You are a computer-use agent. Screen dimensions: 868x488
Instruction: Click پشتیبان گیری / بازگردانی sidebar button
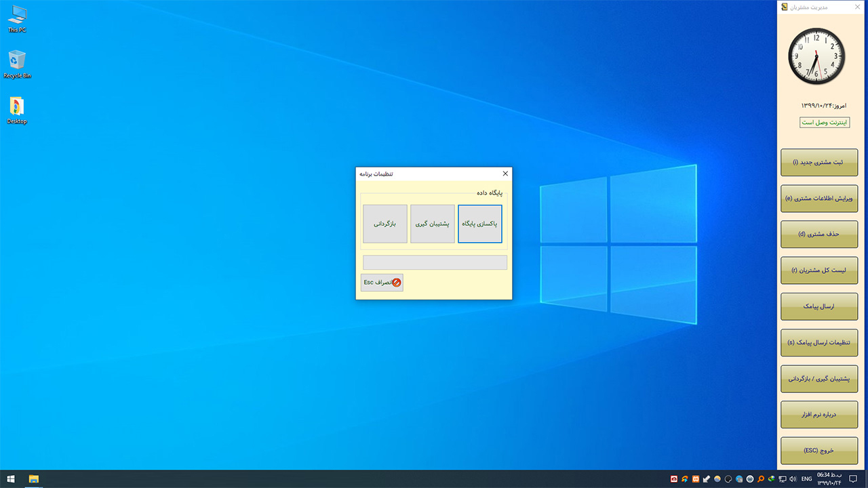tap(819, 378)
